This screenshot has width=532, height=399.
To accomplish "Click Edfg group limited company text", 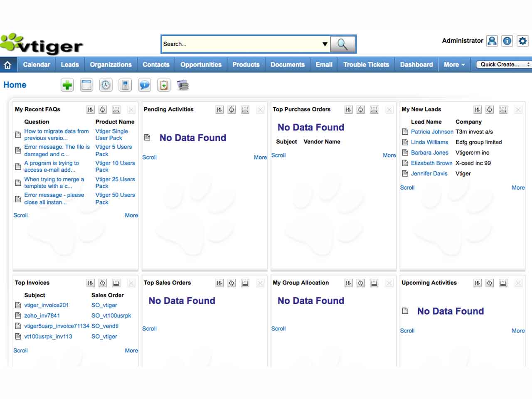I will coord(479,142).
